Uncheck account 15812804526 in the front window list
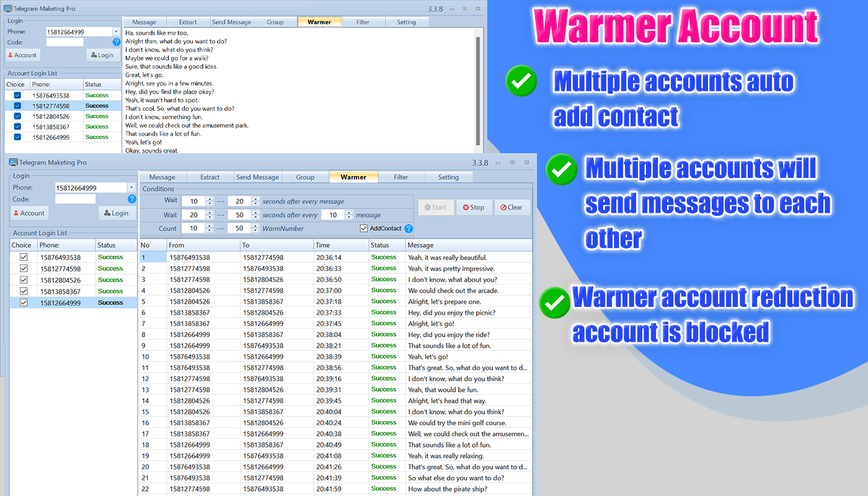 (24, 280)
